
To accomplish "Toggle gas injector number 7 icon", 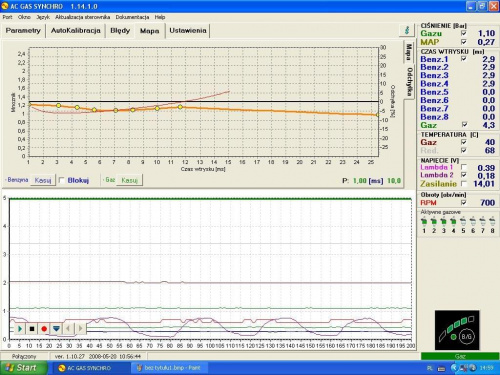I will click(482, 221).
